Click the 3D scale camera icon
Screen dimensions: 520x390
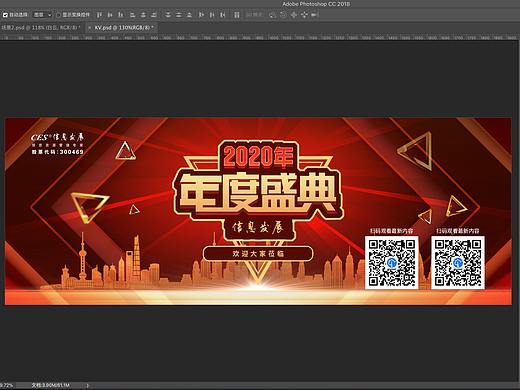tap(314, 15)
